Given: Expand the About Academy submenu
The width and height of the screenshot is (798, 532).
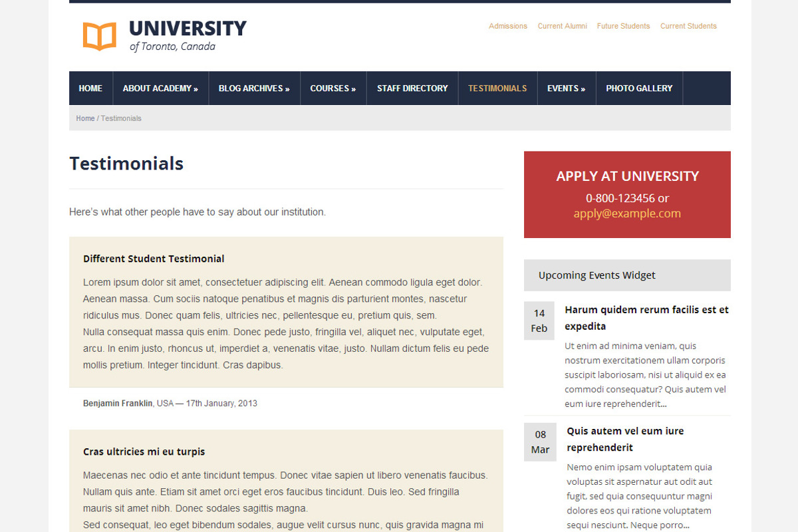Looking at the screenshot, I should pyautogui.click(x=160, y=88).
